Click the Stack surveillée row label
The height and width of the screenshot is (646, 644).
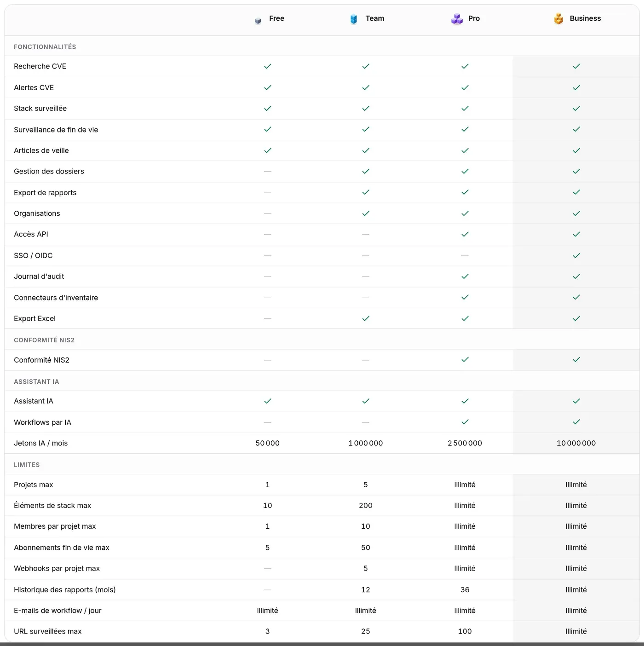click(40, 109)
